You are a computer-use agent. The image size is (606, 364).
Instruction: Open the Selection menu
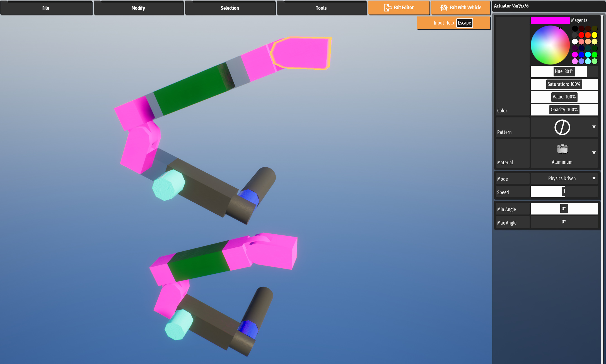230,8
